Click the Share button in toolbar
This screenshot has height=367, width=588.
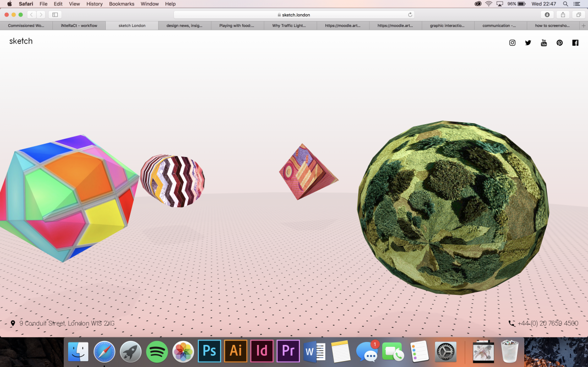coord(563,15)
